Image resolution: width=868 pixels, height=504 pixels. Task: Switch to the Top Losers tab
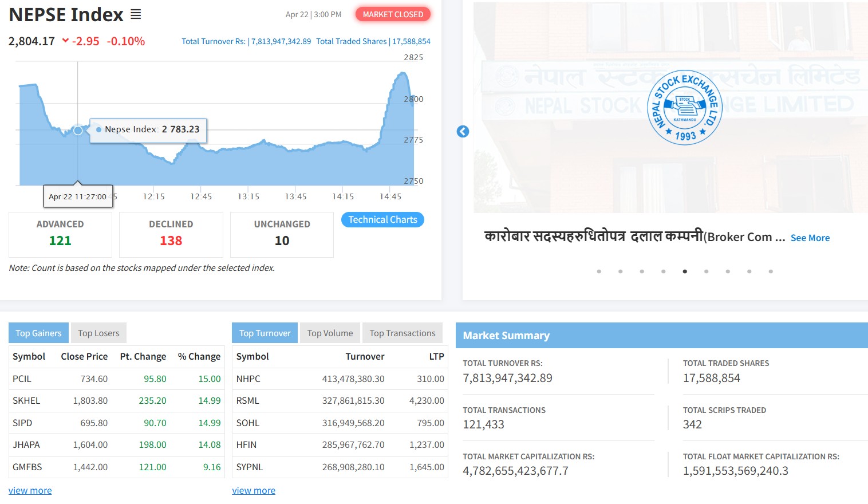click(98, 333)
